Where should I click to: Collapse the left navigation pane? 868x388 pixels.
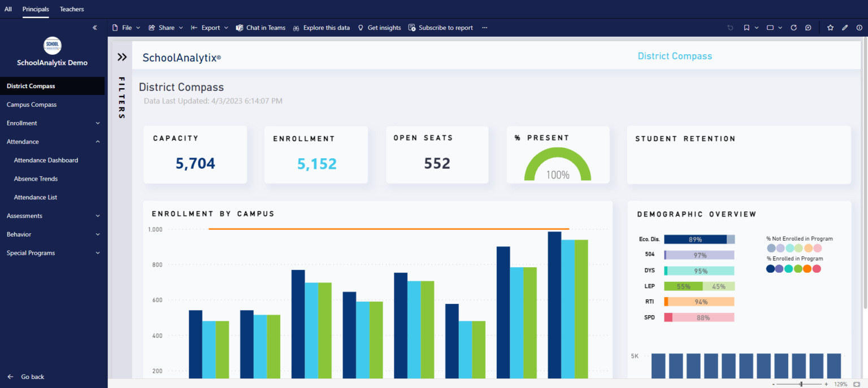coord(95,28)
